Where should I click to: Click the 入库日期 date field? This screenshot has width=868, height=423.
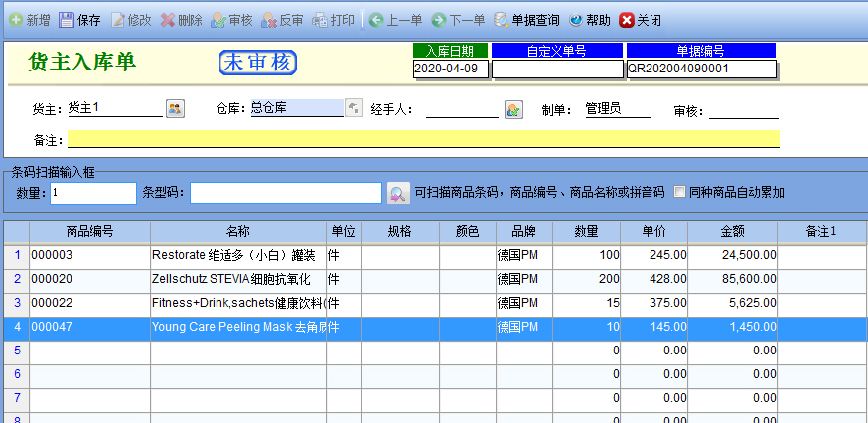(450, 69)
